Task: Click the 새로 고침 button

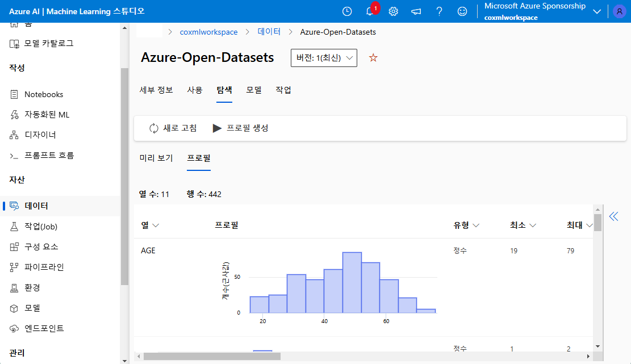Action: click(x=173, y=128)
